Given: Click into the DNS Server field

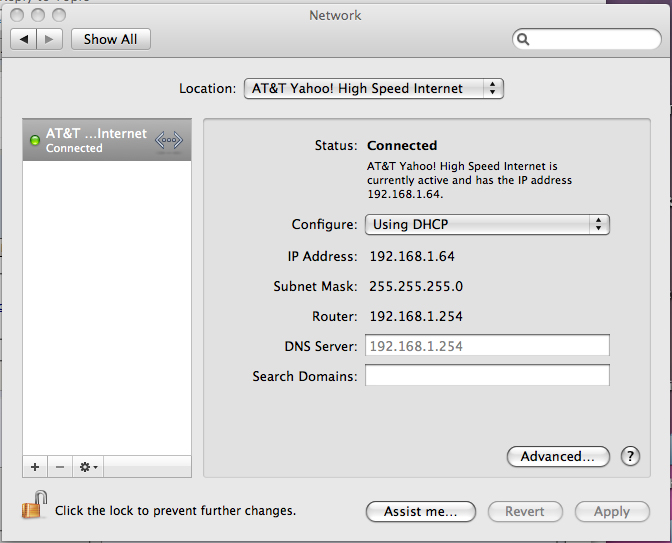Looking at the screenshot, I should point(487,345).
